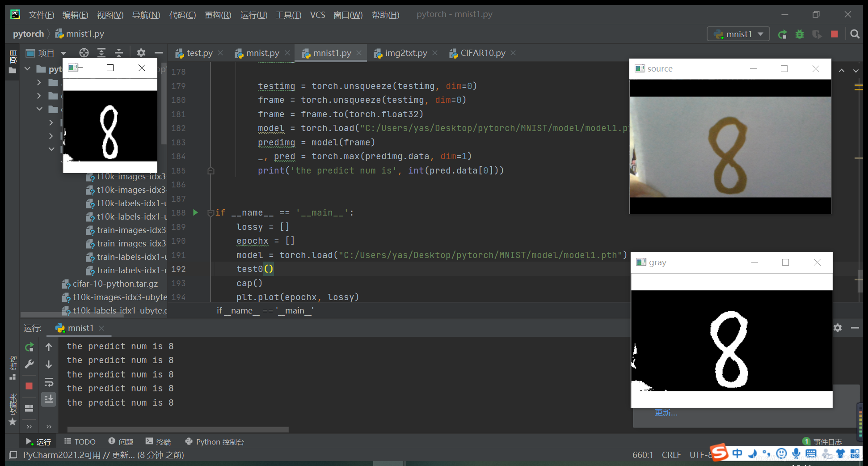Click the mnist1.py breadcrumb in navigation bar

pos(80,34)
